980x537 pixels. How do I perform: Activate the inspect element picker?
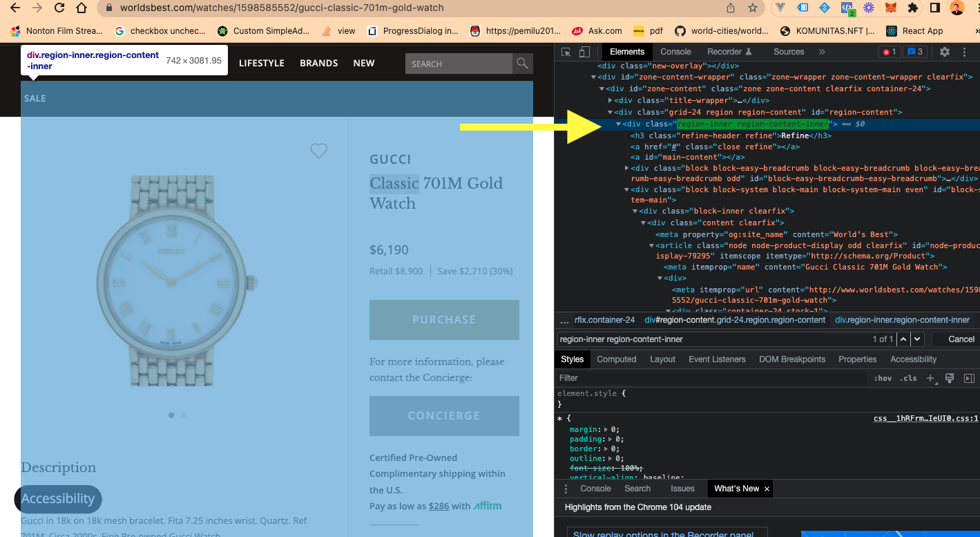566,52
